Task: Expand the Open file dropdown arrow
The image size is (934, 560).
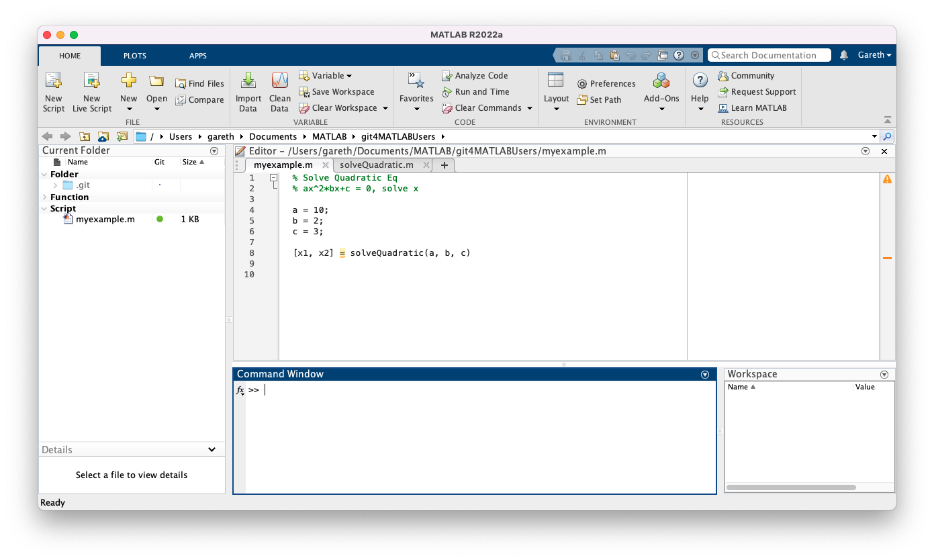Action: click(x=156, y=109)
